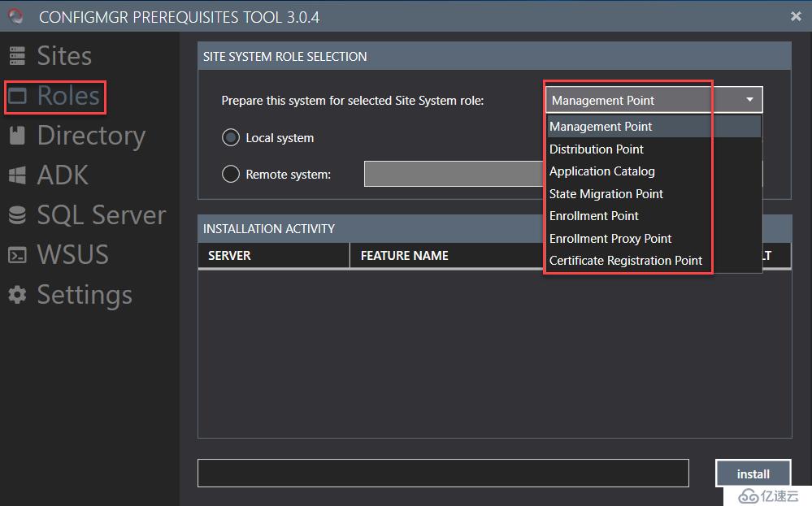Choose Management Point from dropdown list

[654, 126]
